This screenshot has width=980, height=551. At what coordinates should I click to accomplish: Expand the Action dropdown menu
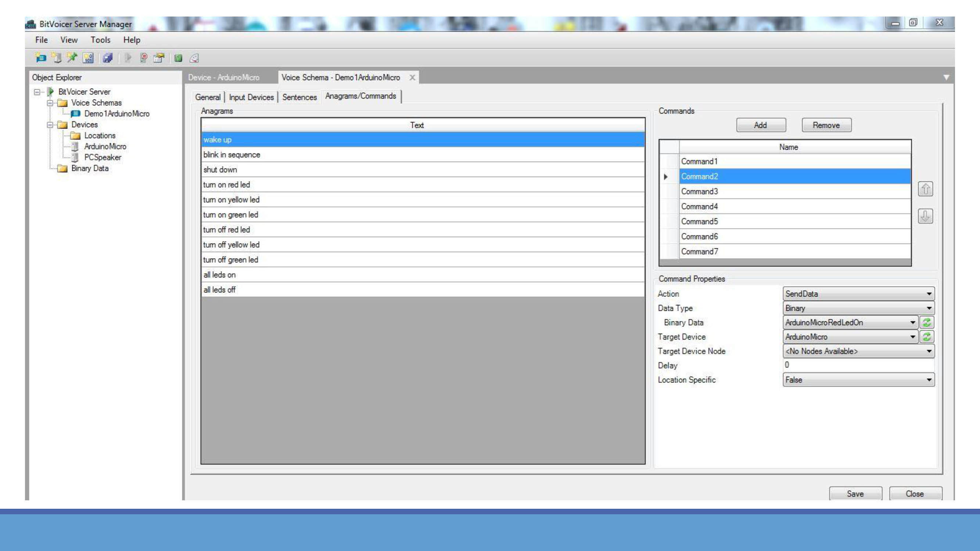[x=929, y=293]
